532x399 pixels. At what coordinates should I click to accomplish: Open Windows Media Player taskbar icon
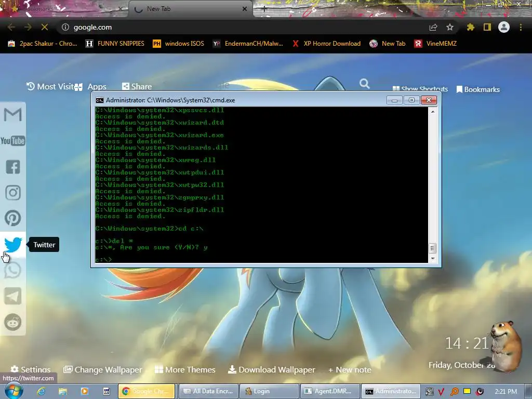coord(85,391)
